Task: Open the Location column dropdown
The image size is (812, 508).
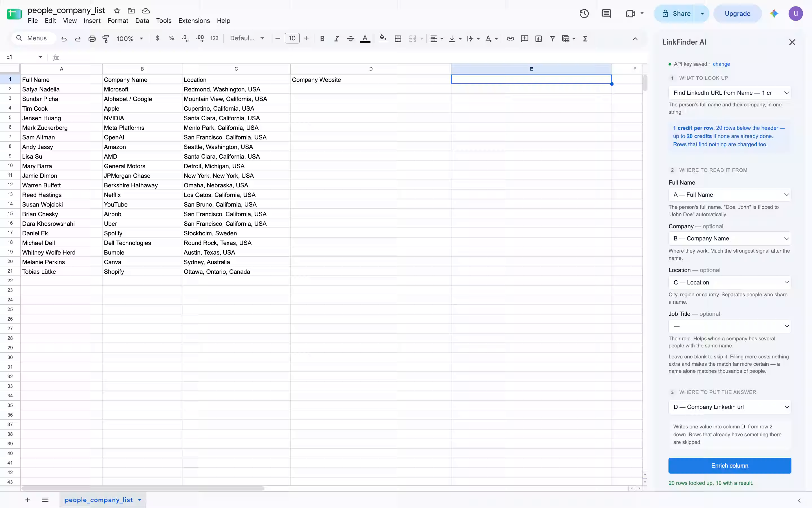Action: [x=729, y=283]
